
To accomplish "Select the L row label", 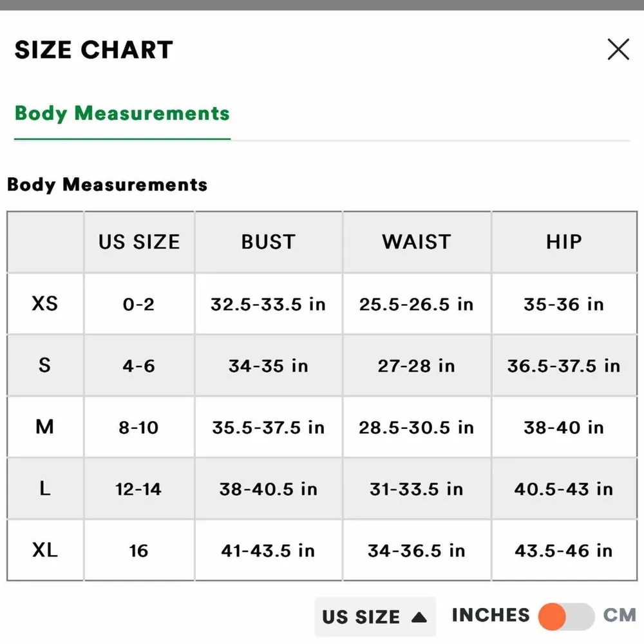I will [45, 489].
